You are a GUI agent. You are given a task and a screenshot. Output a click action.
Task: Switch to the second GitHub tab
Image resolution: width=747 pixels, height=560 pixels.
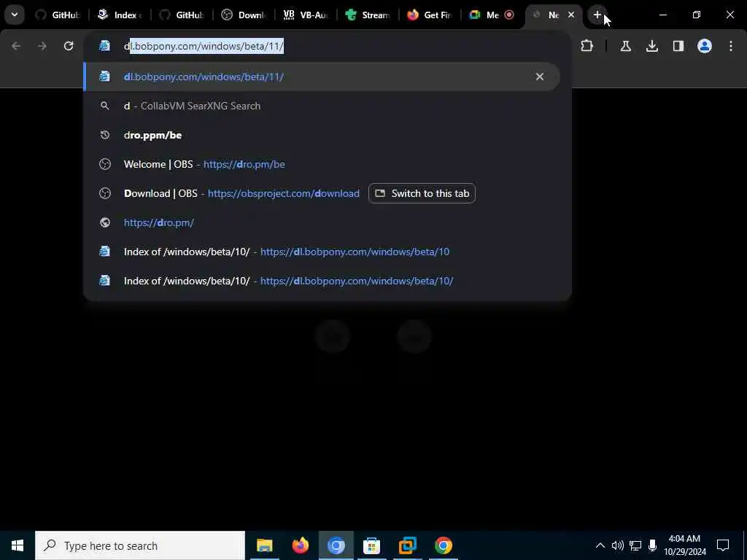click(182, 15)
